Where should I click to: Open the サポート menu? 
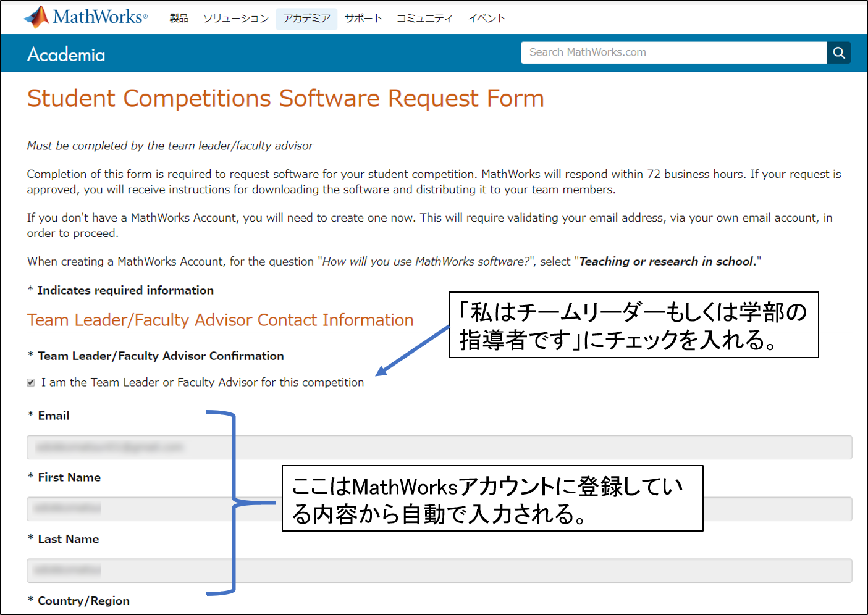click(363, 19)
